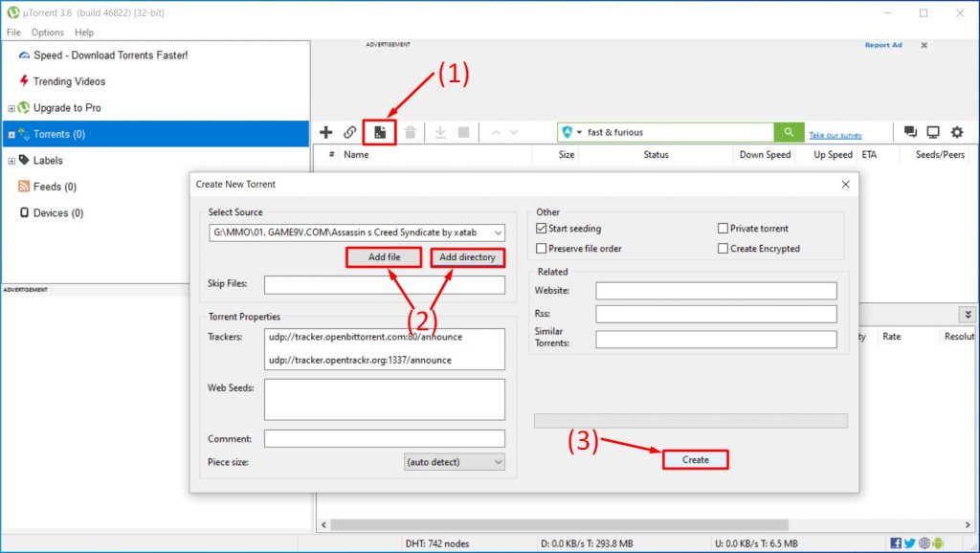Image resolution: width=980 pixels, height=553 pixels.
Task: Expand the Torrents tree node
Action: 11,134
